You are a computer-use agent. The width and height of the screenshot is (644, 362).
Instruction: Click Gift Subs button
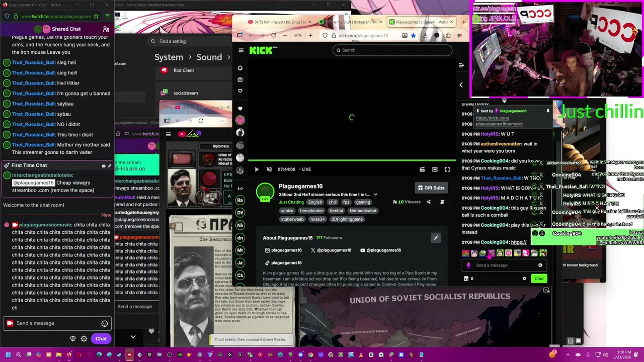[x=431, y=188]
